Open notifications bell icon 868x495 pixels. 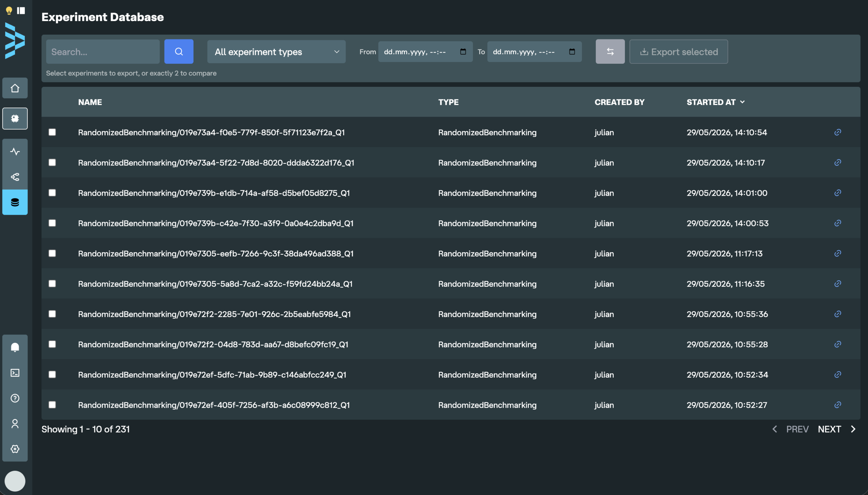tap(15, 347)
